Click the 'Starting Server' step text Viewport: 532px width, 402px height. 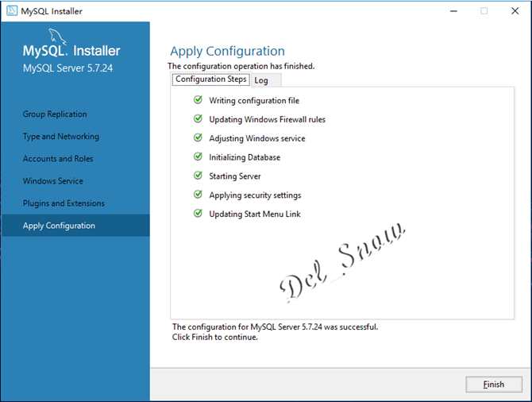pyautogui.click(x=235, y=176)
